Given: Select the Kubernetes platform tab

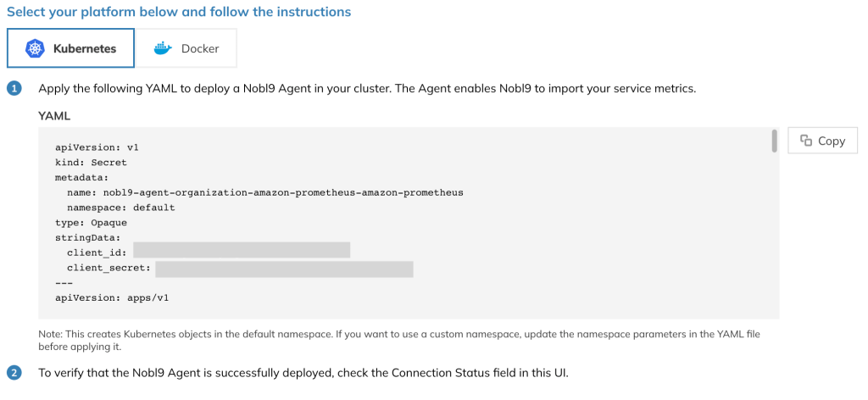Looking at the screenshot, I should pos(70,48).
